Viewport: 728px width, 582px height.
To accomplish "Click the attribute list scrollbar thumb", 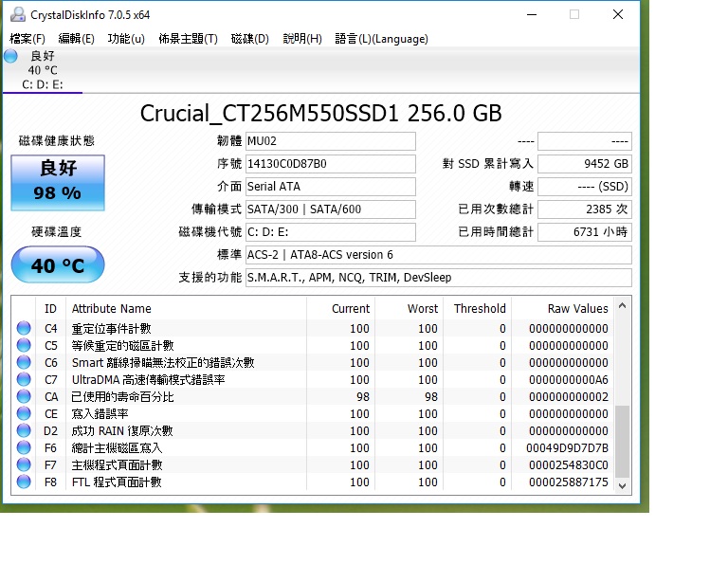I will click(x=622, y=442).
